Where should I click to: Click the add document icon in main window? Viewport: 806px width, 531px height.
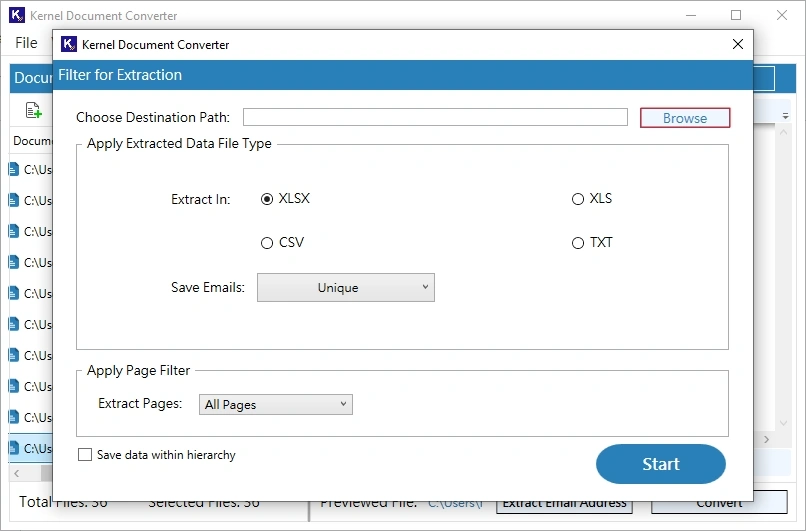tap(33, 110)
